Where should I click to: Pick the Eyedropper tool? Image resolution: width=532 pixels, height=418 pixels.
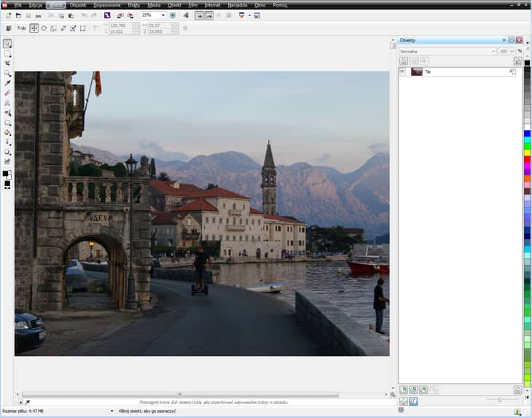(x=8, y=83)
